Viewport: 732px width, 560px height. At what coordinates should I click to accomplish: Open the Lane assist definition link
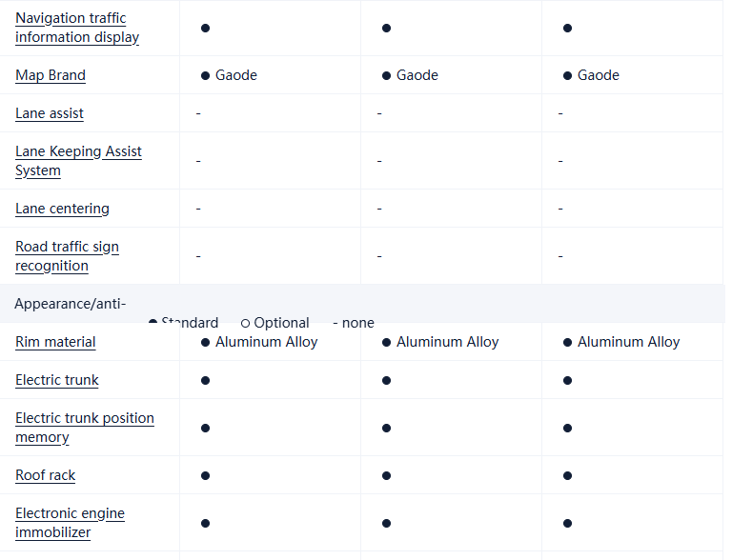click(x=50, y=113)
